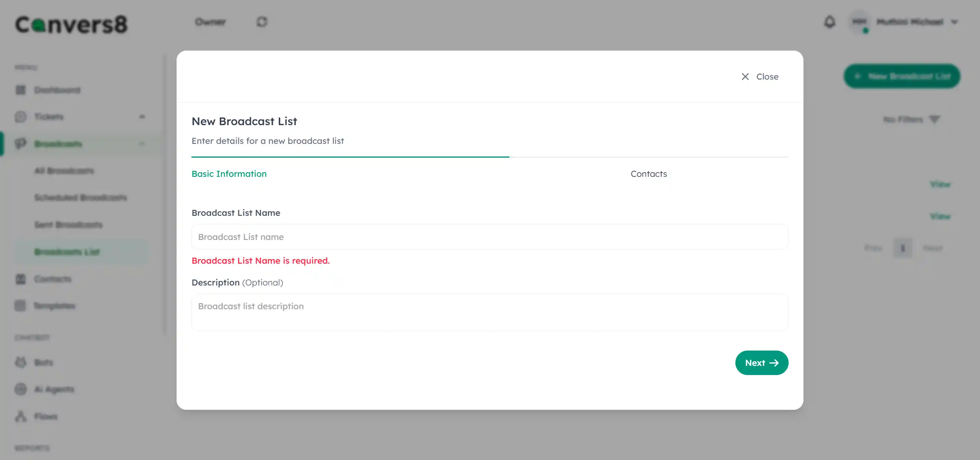
Task: Click the New Broadcast List button
Action: click(x=902, y=76)
